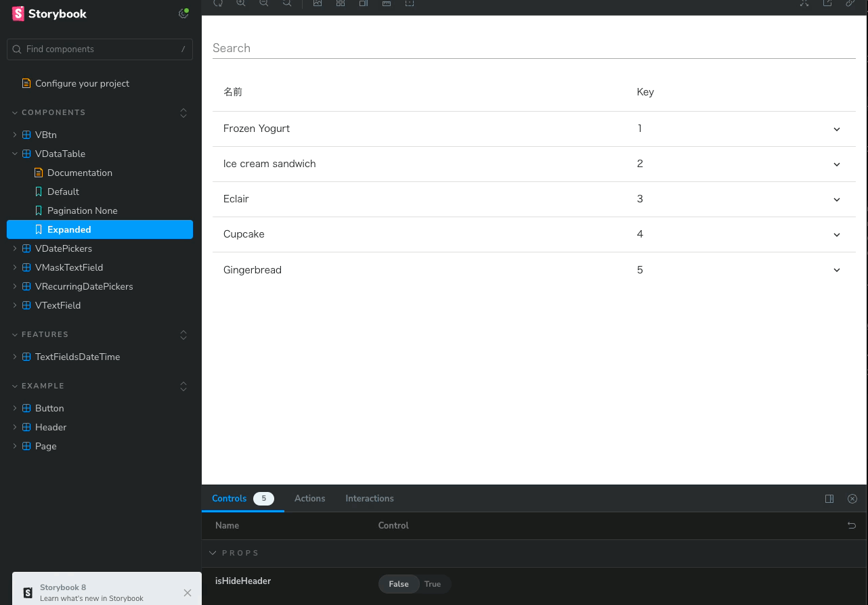Image resolution: width=868 pixels, height=605 pixels.
Task: Toggle fullscreen preview mode
Action: [x=804, y=4]
